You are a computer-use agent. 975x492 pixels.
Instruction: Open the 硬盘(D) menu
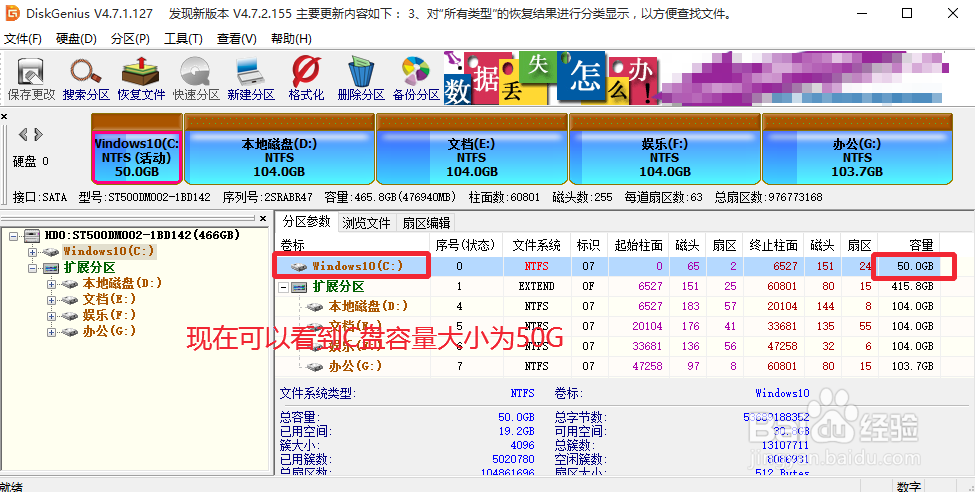pyautogui.click(x=76, y=39)
